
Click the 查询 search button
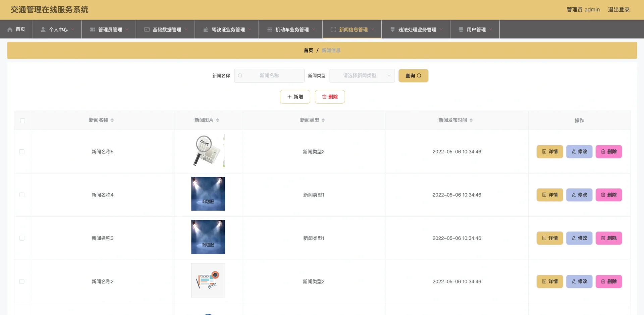pyautogui.click(x=413, y=76)
